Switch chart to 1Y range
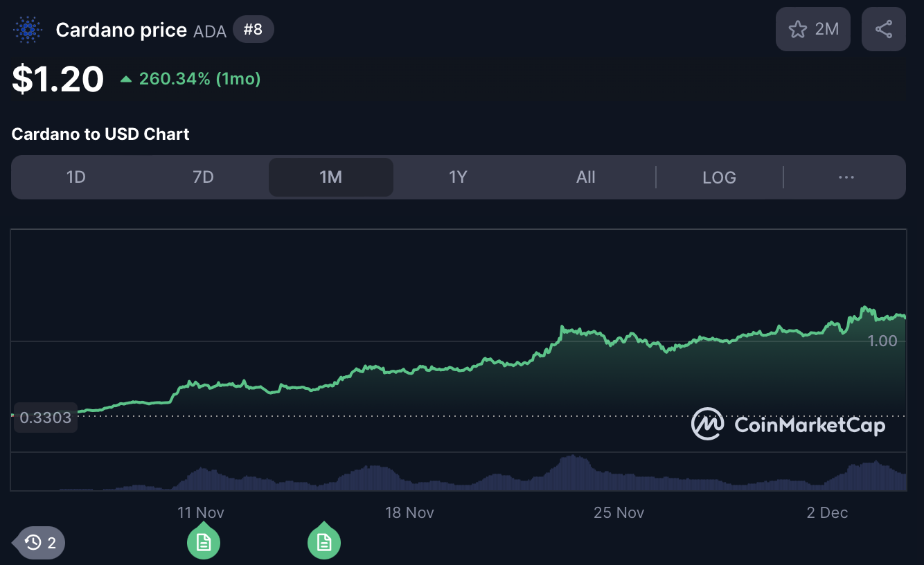This screenshot has height=565, width=924. click(x=458, y=177)
